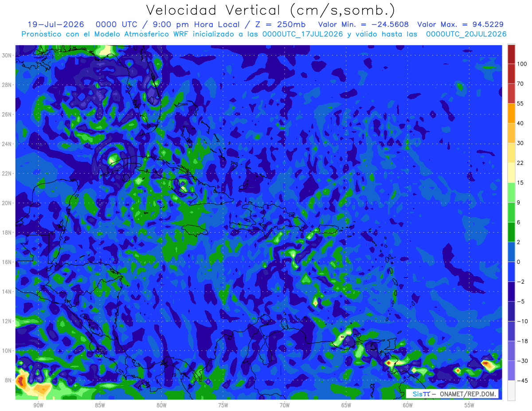
Task: Click colorbar scale label '55'
Action: [520, 104]
